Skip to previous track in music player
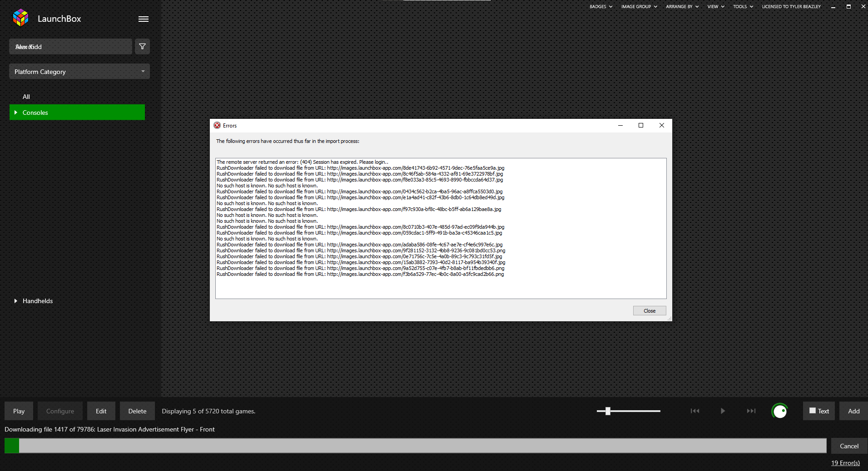This screenshot has height=471, width=868. click(694, 411)
